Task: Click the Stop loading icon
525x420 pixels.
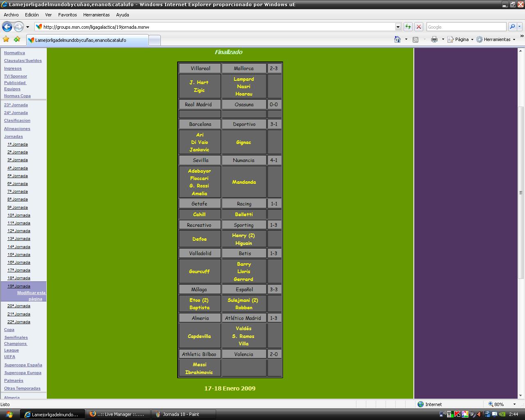Action: [x=418, y=27]
